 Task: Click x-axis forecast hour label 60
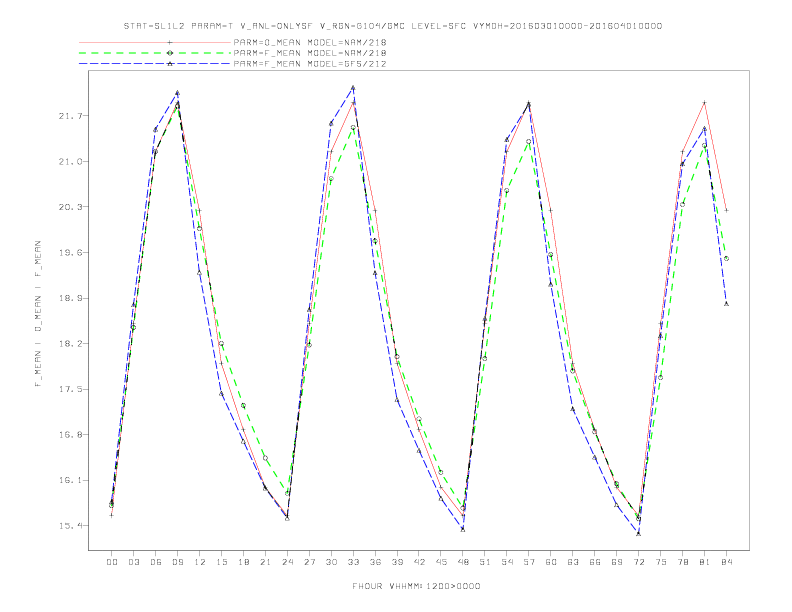(551, 562)
